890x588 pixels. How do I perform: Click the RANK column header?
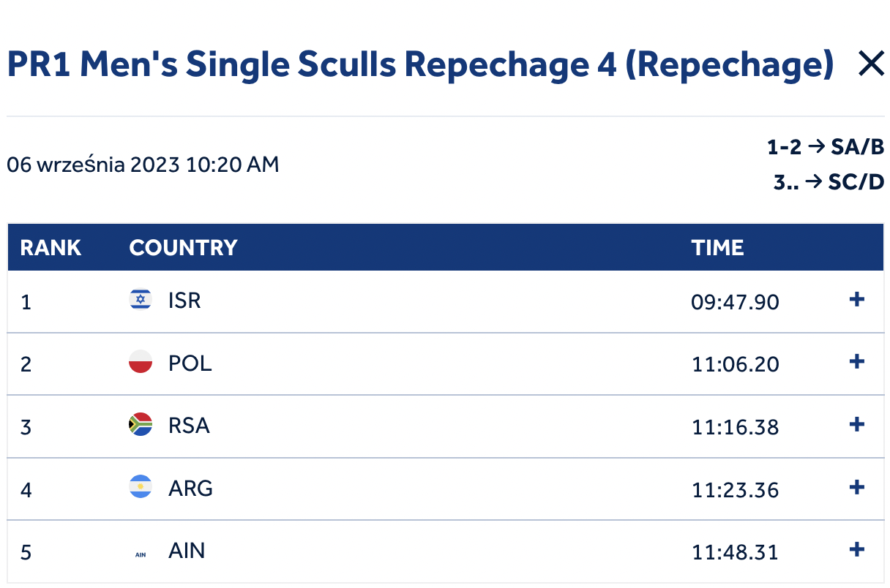[x=51, y=248]
